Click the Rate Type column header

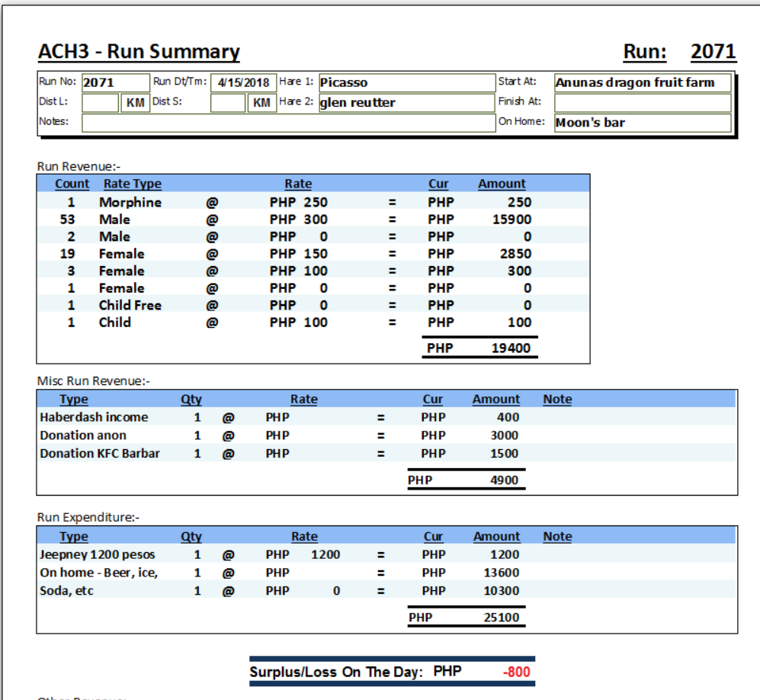pyautogui.click(x=132, y=184)
